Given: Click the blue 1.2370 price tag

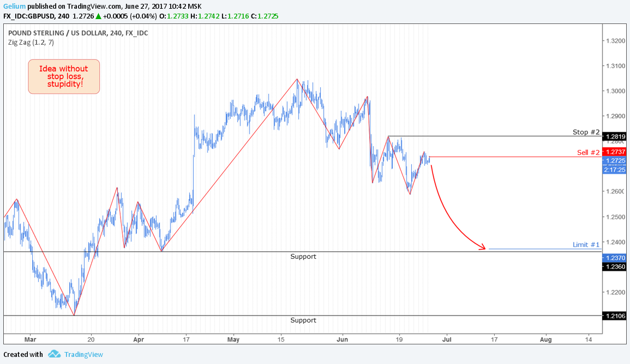Looking at the screenshot, I should (x=614, y=258).
